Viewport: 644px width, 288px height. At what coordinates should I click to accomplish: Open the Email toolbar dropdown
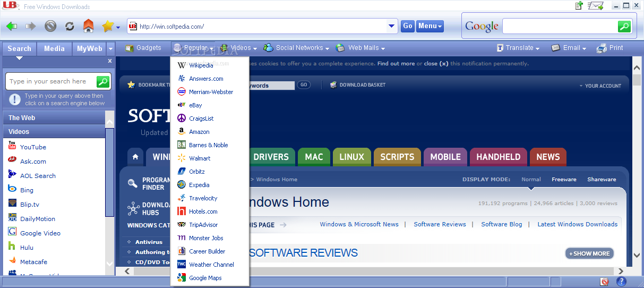(569, 48)
